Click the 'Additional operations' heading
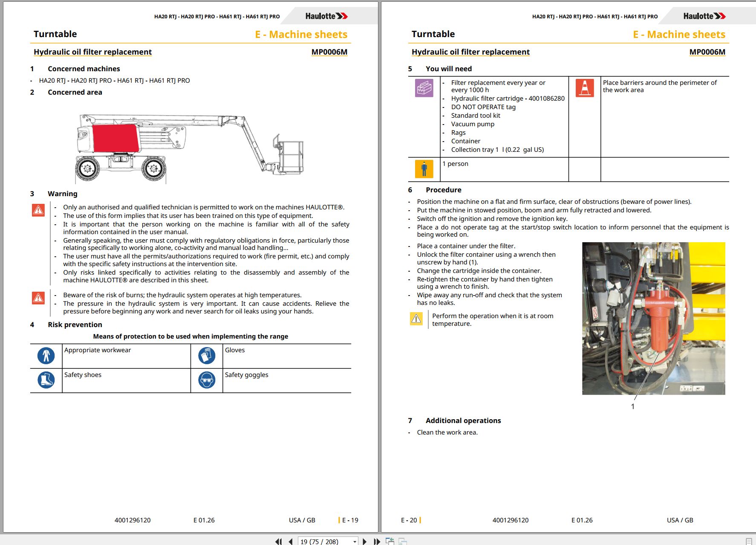The height and width of the screenshot is (545, 756). click(x=463, y=420)
